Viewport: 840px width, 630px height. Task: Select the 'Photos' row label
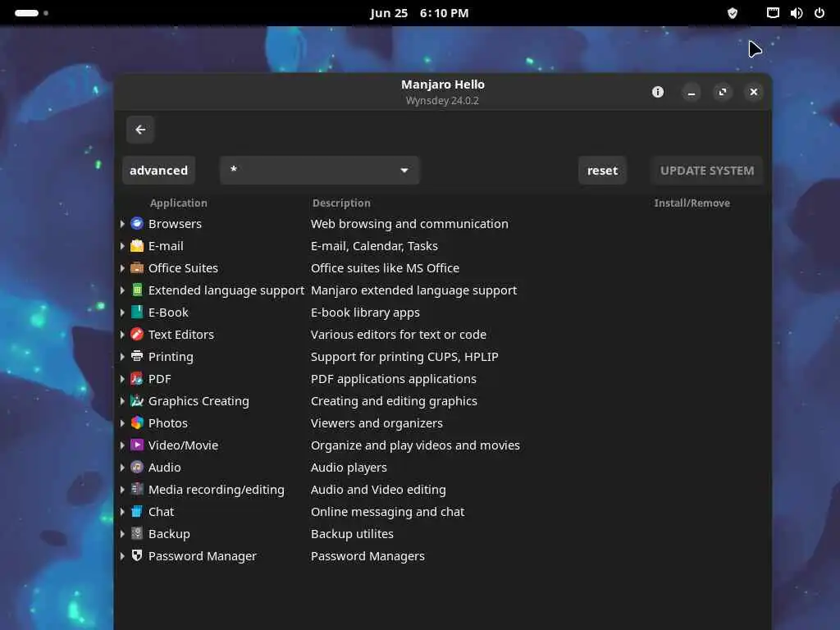coord(167,423)
